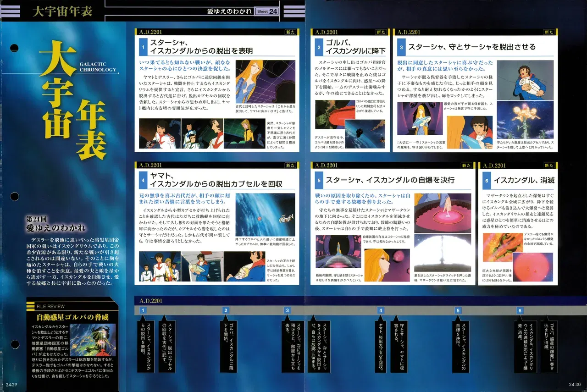Screen dimensions: 587x392
Task: Click the four crew members image in card 4
Action: point(160,266)
